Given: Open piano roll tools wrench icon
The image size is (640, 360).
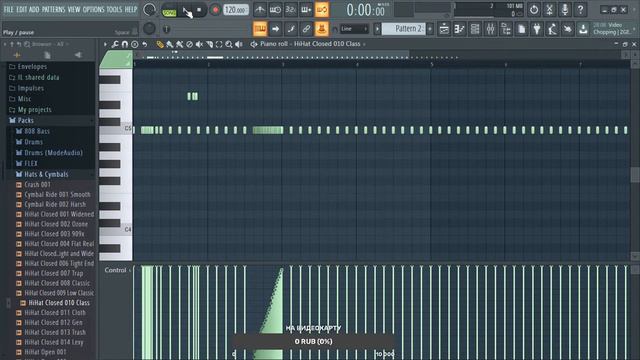Looking at the screenshot, I should [x=115, y=44].
